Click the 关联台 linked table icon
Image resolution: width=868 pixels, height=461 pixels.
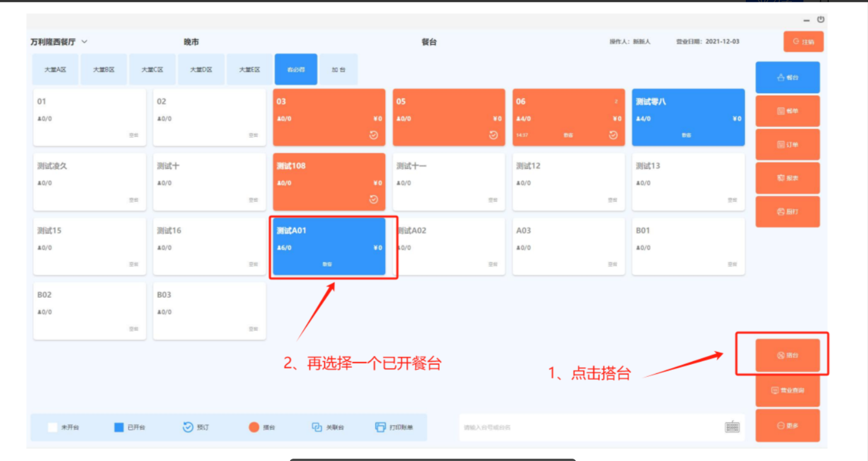(x=316, y=427)
